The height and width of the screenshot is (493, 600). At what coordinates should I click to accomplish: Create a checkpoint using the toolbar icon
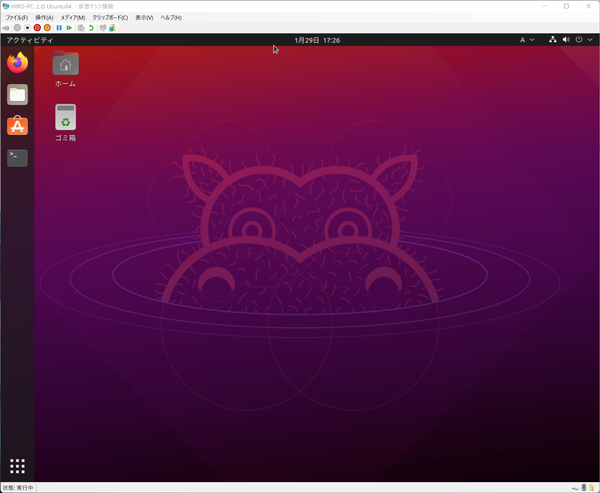point(81,28)
